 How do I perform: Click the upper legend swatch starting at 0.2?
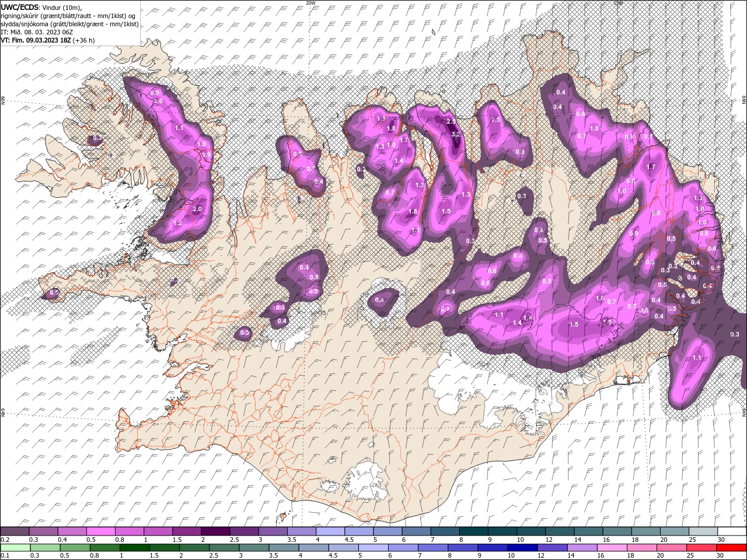point(15,531)
